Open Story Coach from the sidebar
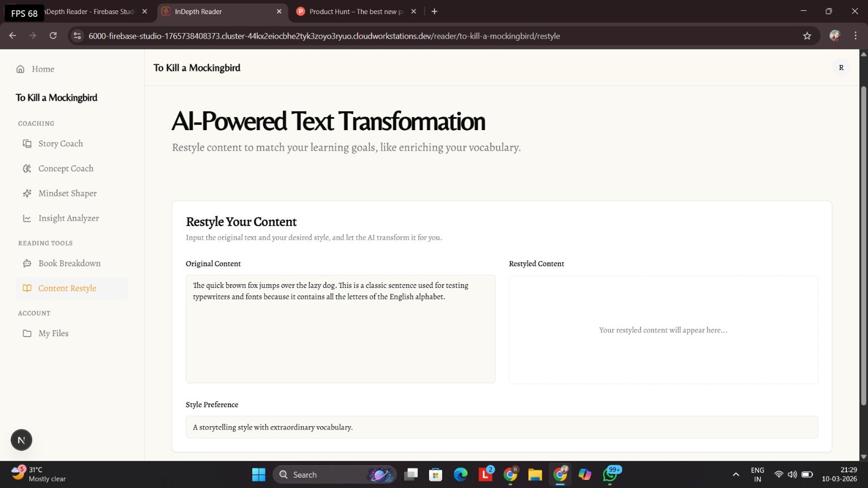Image resolution: width=868 pixels, height=488 pixels. 60,143
